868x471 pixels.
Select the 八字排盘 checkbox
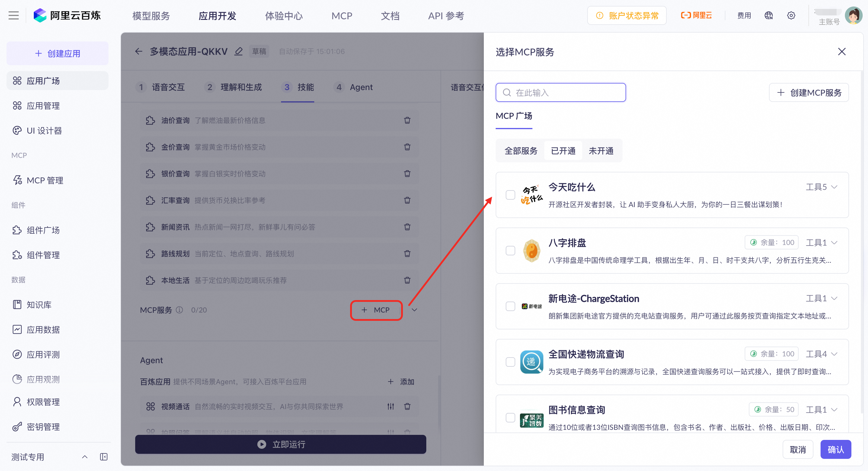510,251
